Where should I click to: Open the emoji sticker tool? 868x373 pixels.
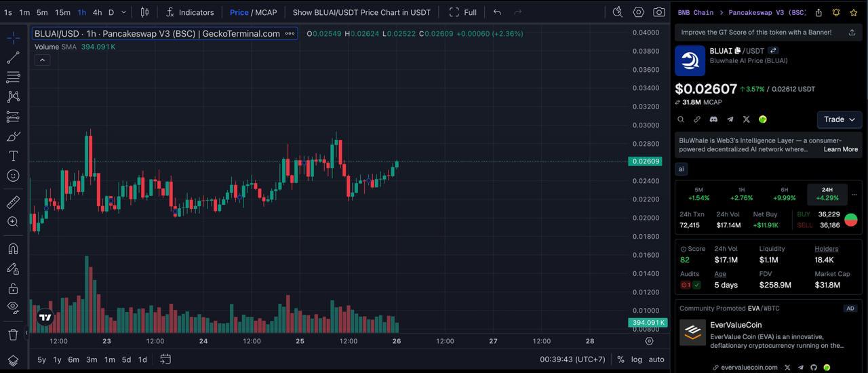tap(13, 176)
